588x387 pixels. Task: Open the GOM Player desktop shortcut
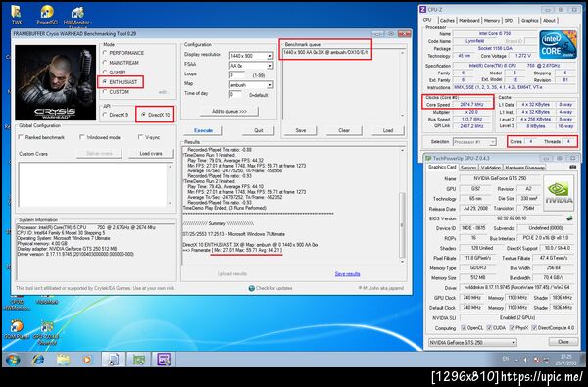[x=17, y=329]
